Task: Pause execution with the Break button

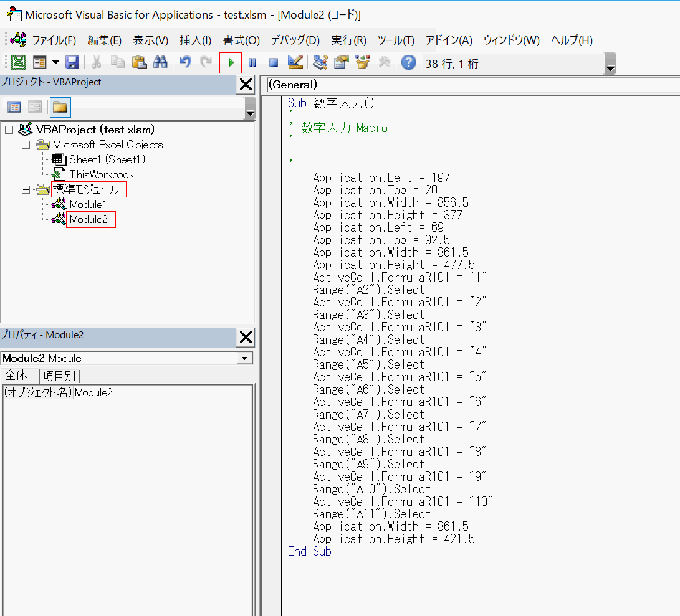Action: (252, 63)
